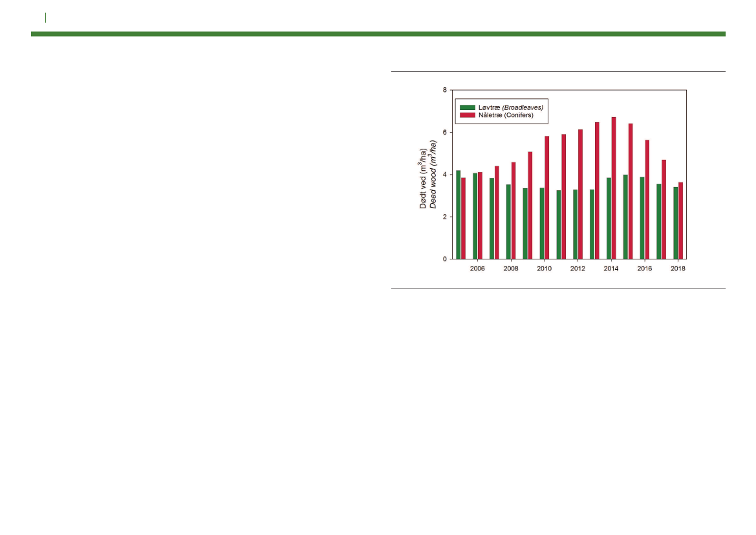Click the green broadleaves bar at 2018
The height and width of the screenshot is (535, 756).
click(676, 223)
